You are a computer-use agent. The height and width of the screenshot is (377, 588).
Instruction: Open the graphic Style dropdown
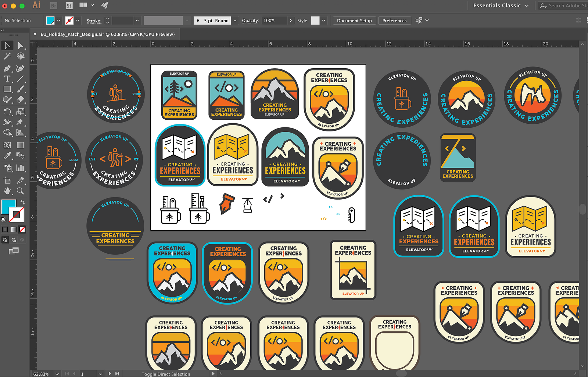point(324,21)
